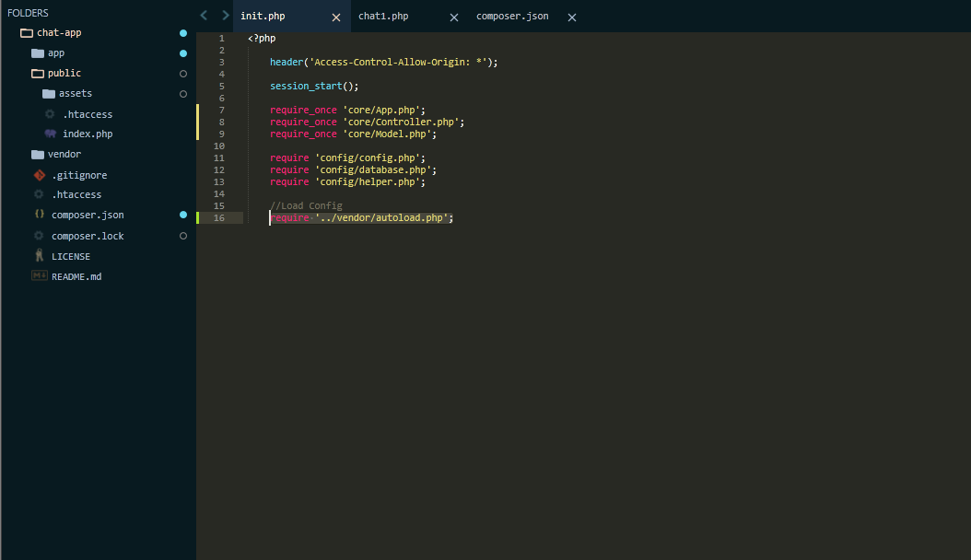Collapse the chat-app root folder

(x=25, y=32)
